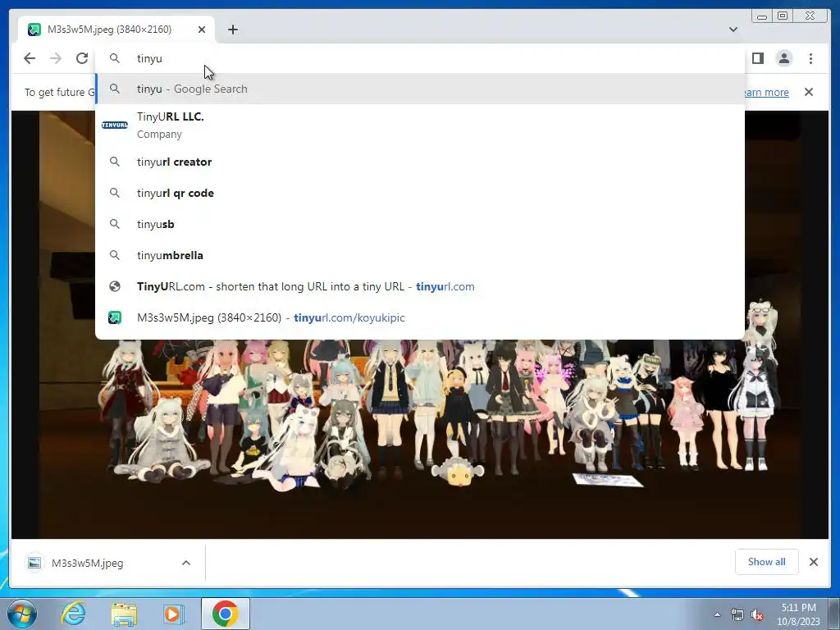The height and width of the screenshot is (630, 840).
Task: Focus the address bar containing tinyu
Action: point(420,58)
